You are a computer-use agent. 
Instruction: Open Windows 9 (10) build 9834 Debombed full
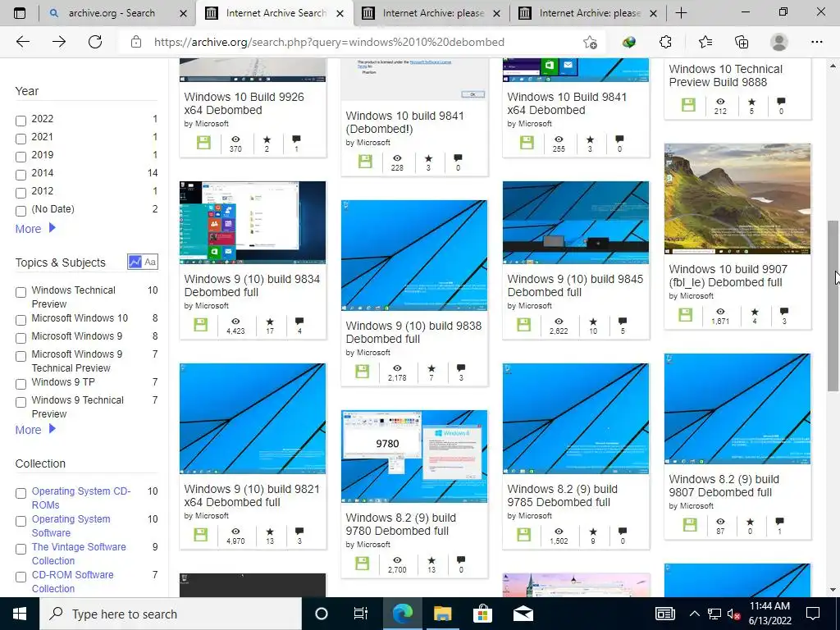coord(252,285)
